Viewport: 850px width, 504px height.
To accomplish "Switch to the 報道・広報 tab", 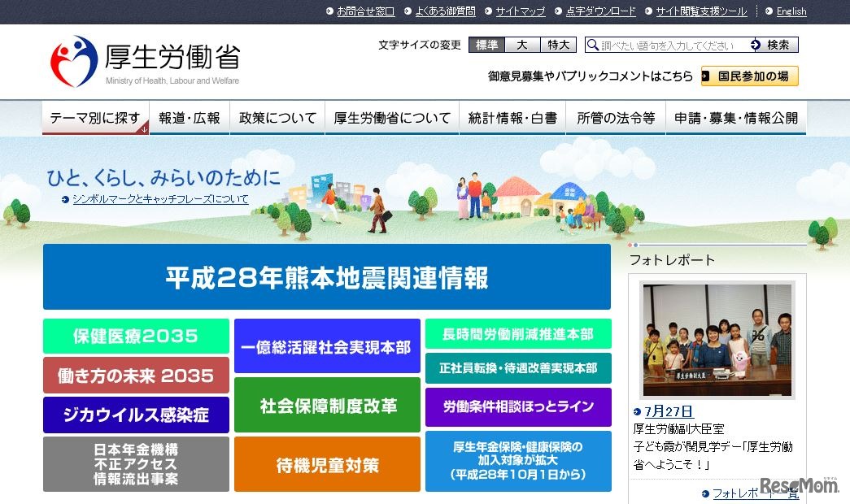I will point(189,116).
